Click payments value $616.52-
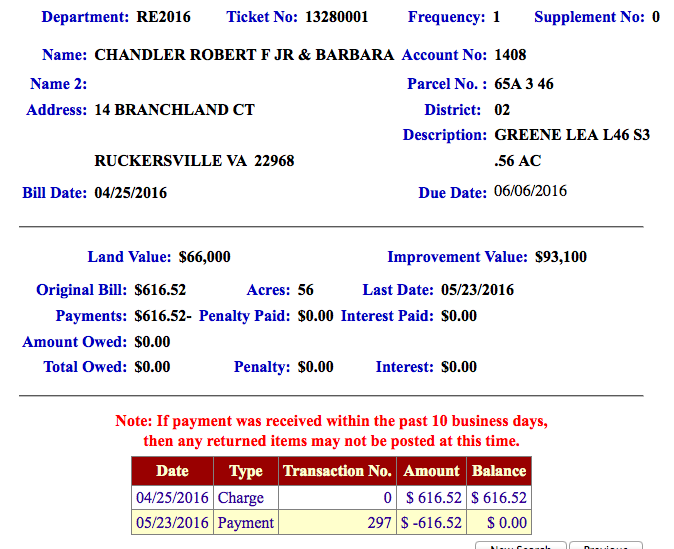This screenshot has width=674, height=549. [x=163, y=316]
